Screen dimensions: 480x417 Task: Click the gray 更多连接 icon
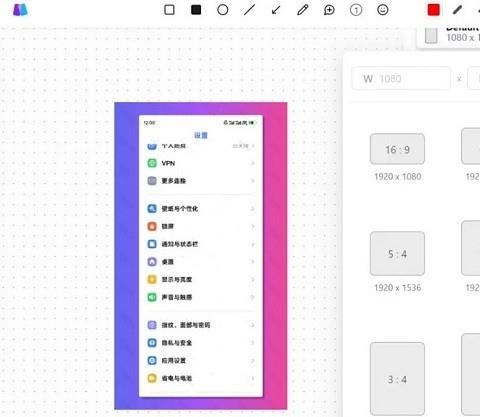tap(152, 181)
